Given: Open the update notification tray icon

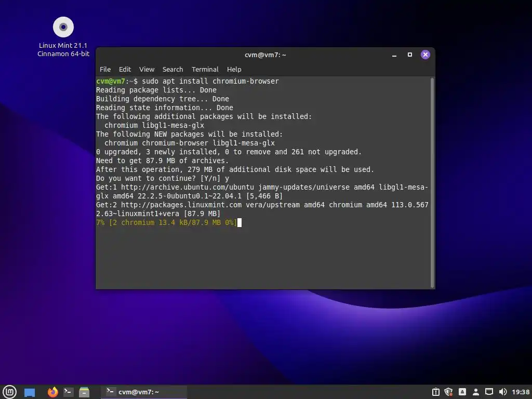Looking at the screenshot, I should (x=436, y=392).
